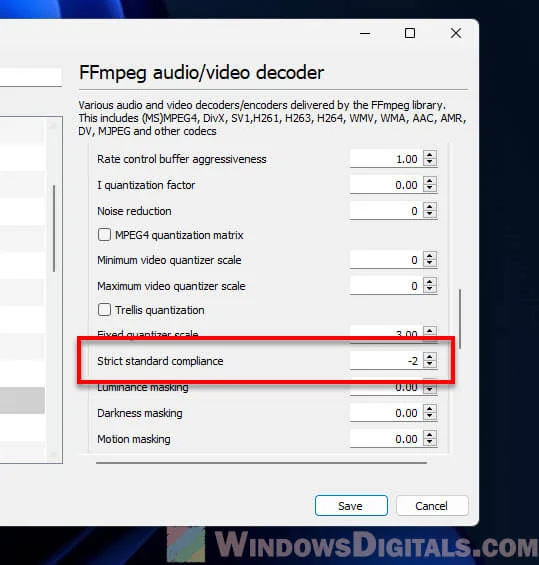This screenshot has width=539, height=565.
Task: Click the left tree panel scrollbar thumb
Action: (54, 228)
